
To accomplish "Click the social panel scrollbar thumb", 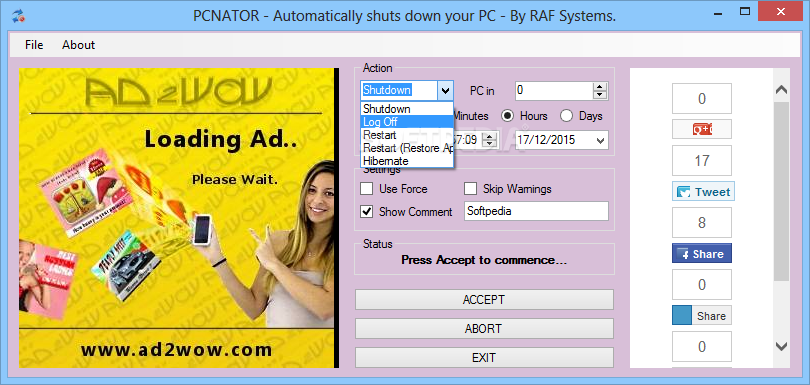I will 782,191.
